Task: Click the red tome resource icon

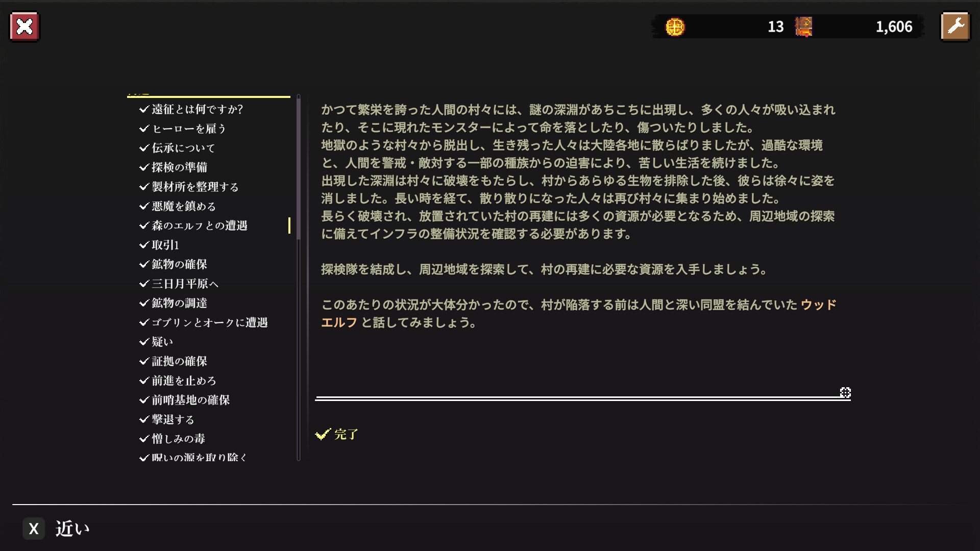Action: coord(803,27)
